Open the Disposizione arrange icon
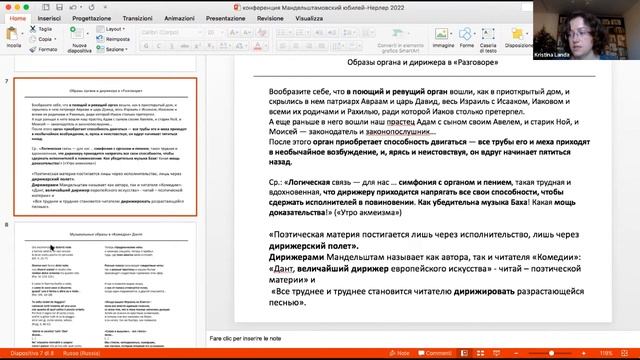The width and height of the screenshot is (640, 360). [517, 34]
